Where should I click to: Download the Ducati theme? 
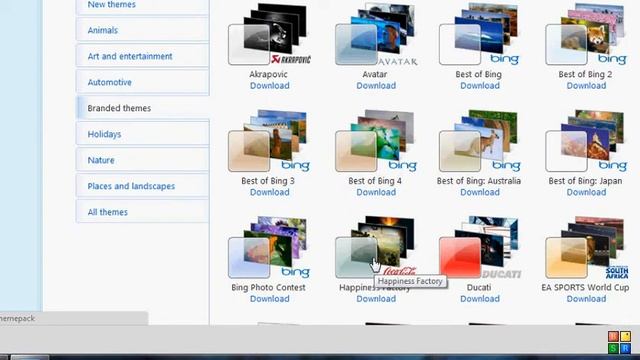[x=480, y=299]
